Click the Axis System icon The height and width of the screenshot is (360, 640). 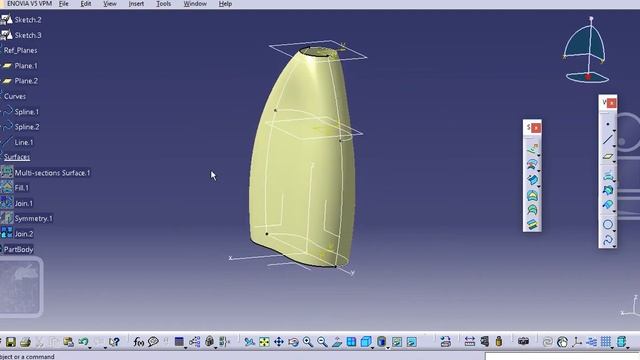click(577, 342)
